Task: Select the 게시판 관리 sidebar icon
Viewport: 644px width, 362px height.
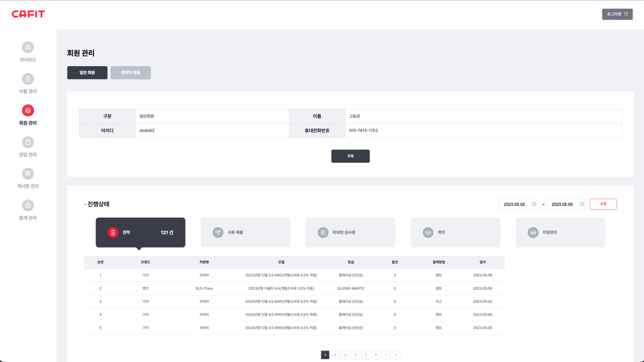Action: (27, 175)
